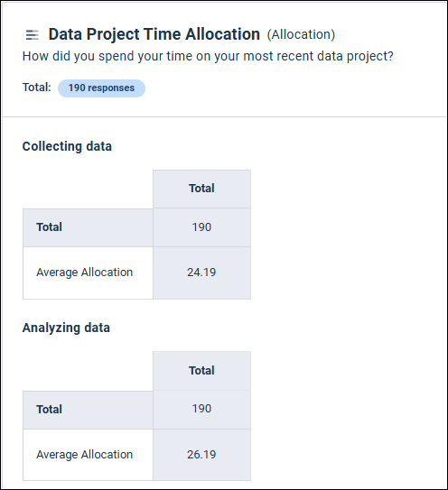The height and width of the screenshot is (490, 448).
Task: Click the 26.19 average allocation value
Action: (201, 455)
